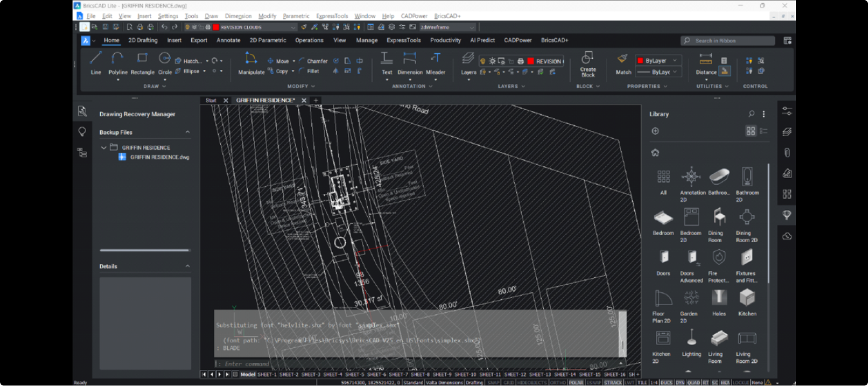Switch to the Annotate ribbon tab
The image size is (868, 386).
pos(229,40)
